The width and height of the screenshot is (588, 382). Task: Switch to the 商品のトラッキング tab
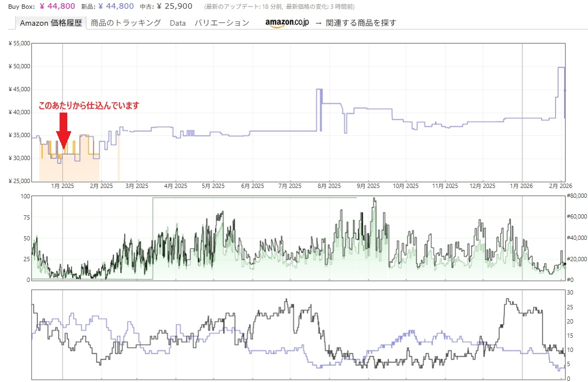pos(126,23)
